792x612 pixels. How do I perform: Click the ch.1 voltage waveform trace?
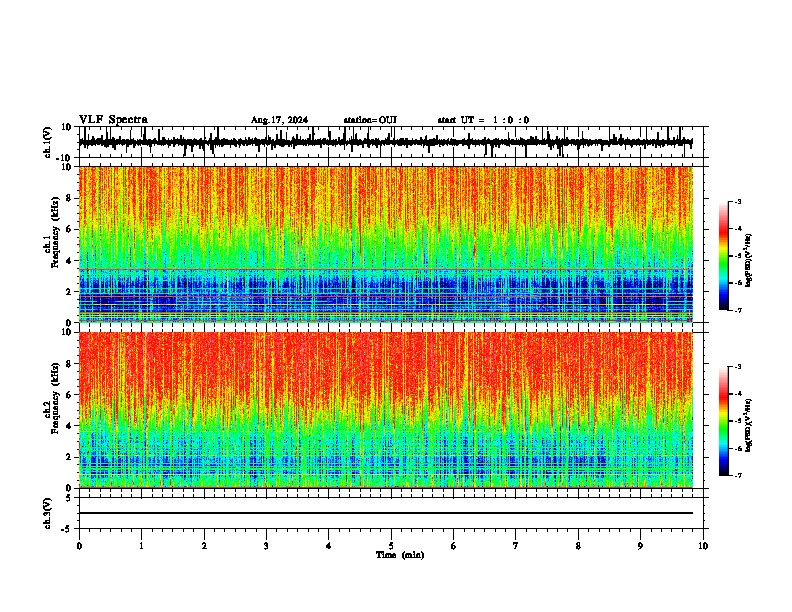386,142
